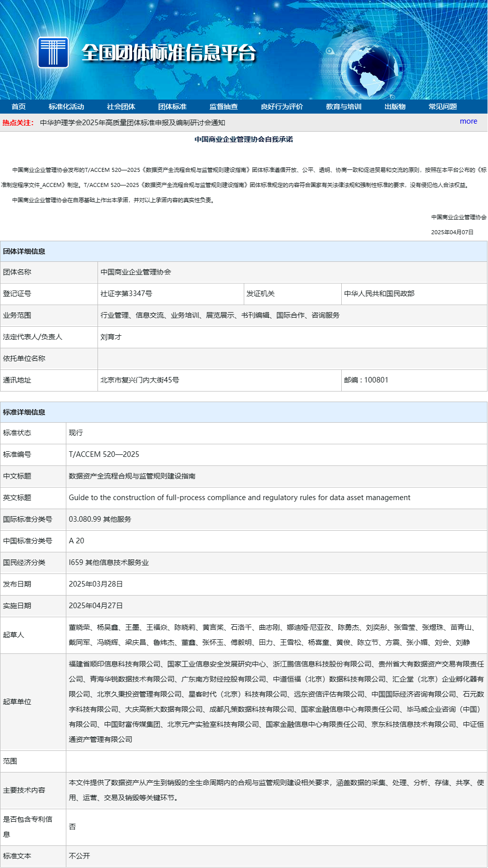488x868 pixels.
Task: Click the more link beside hot news
Action: click(x=468, y=121)
